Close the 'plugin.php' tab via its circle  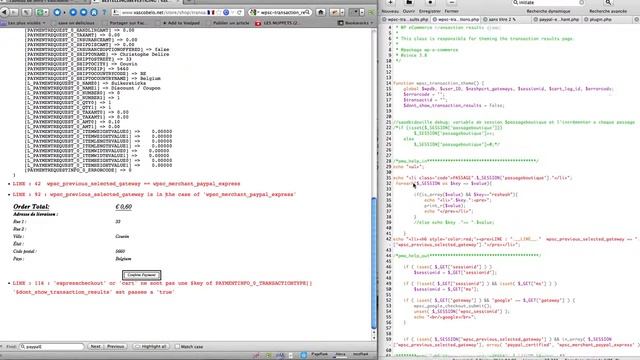[x=586, y=19]
